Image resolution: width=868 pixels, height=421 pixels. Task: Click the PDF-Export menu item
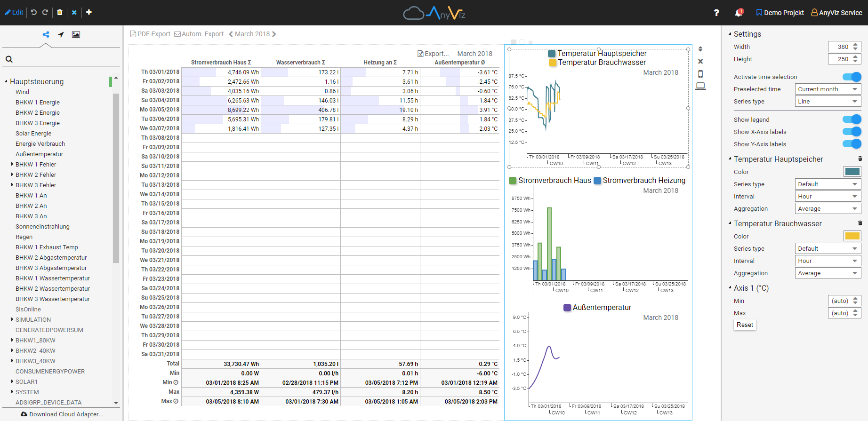150,34
